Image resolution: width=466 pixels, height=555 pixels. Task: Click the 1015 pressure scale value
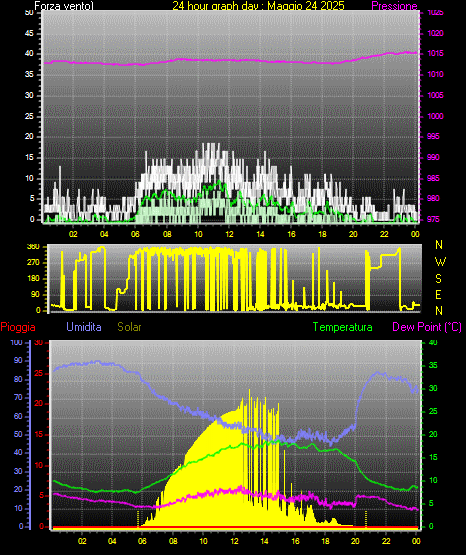click(435, 53)
